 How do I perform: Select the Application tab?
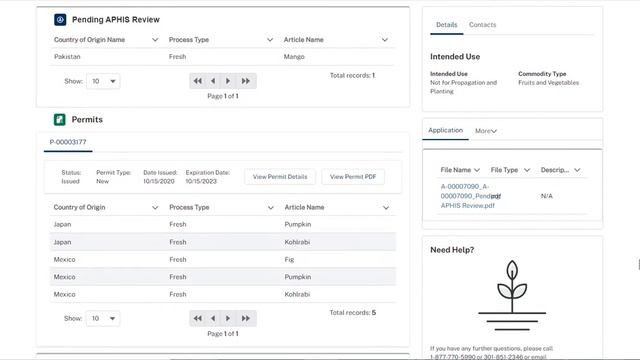click(445, 130)
